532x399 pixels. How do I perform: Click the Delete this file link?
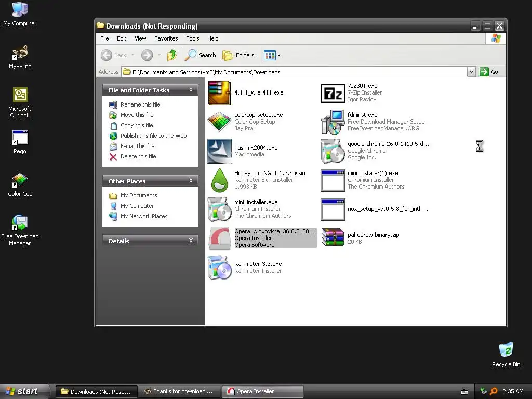138,156
